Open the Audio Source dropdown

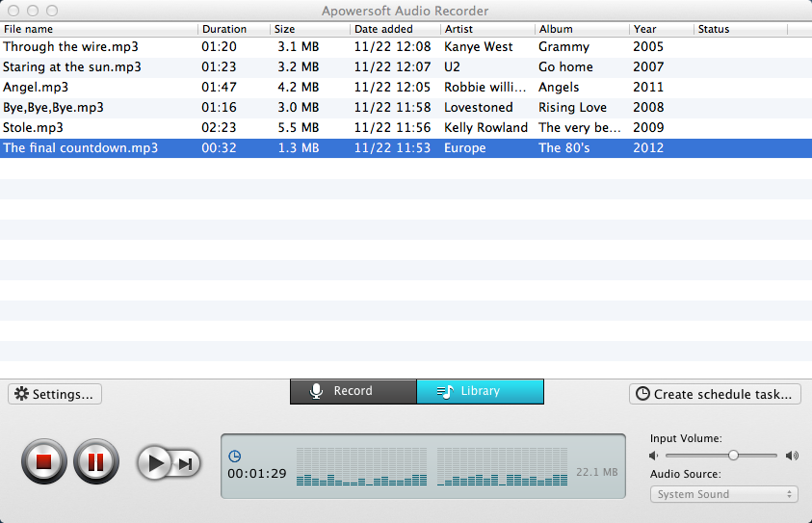tap(723, 494)
